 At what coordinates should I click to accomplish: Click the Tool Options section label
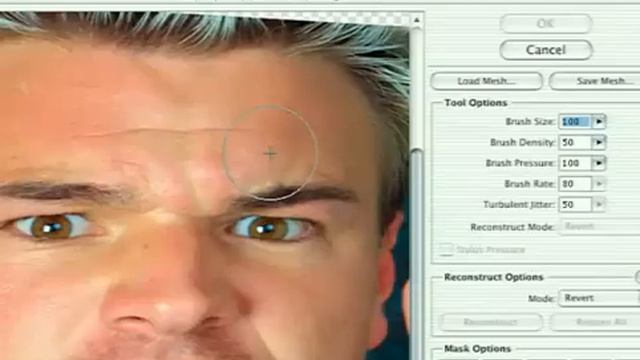coord(476,103)
